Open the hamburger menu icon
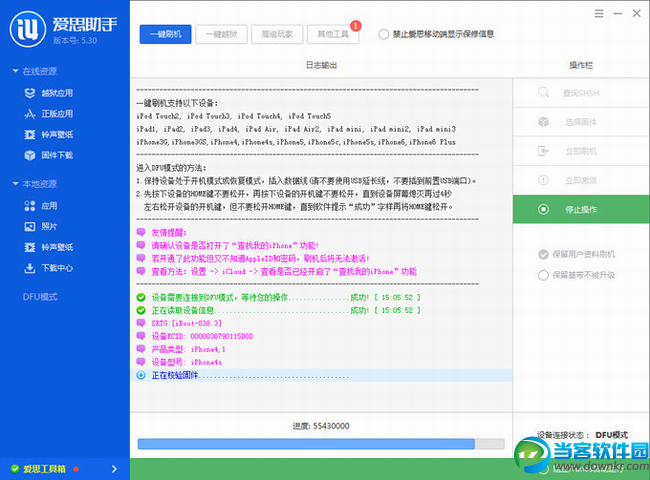 point(599,14)
